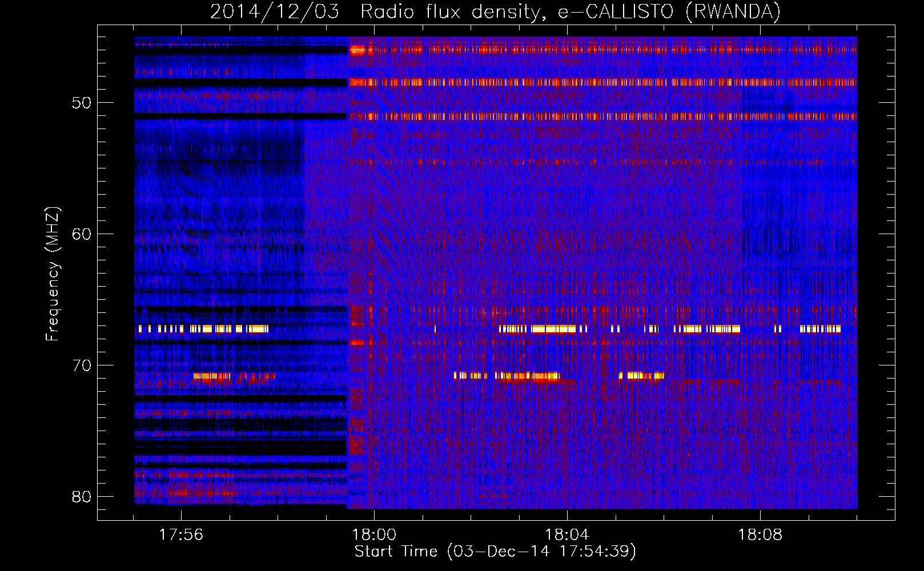Click the '18:00' time tick label

(x=374, y=535)
